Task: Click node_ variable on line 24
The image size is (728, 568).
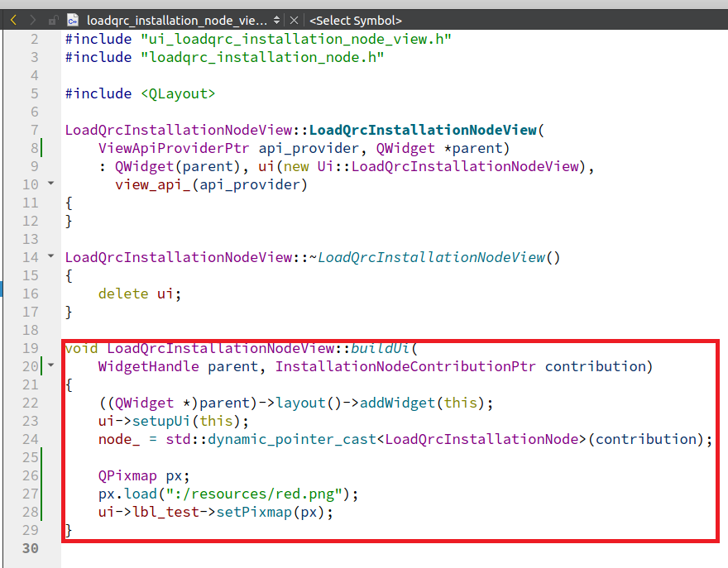Action: click(119, 439)
